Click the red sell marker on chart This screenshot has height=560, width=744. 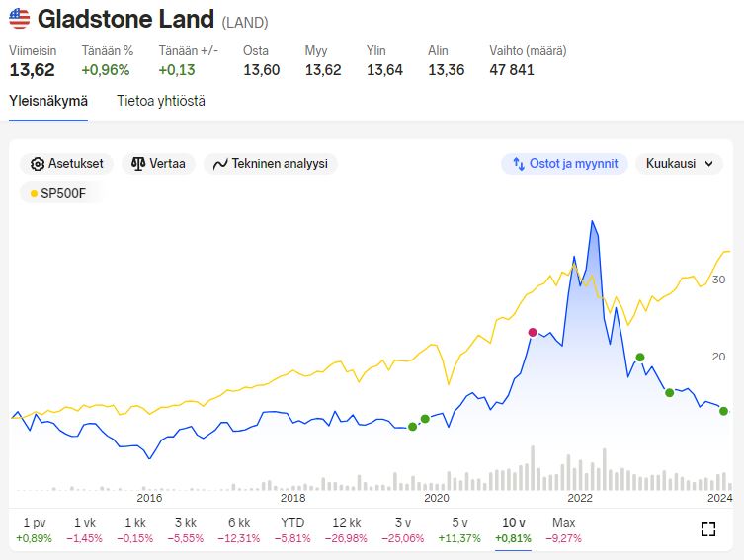[x=533, y=333]
